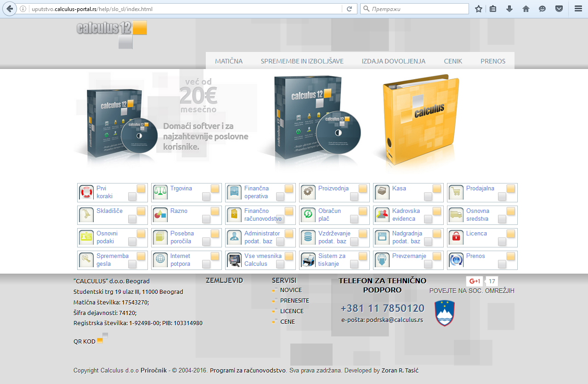Click the Internet potpora globe icon

160,260
